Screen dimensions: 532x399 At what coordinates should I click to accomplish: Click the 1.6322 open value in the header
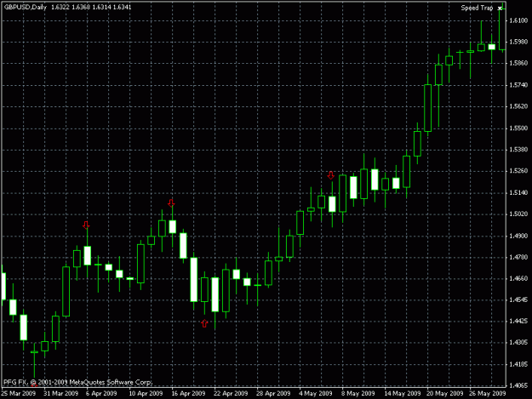[60, 7]
